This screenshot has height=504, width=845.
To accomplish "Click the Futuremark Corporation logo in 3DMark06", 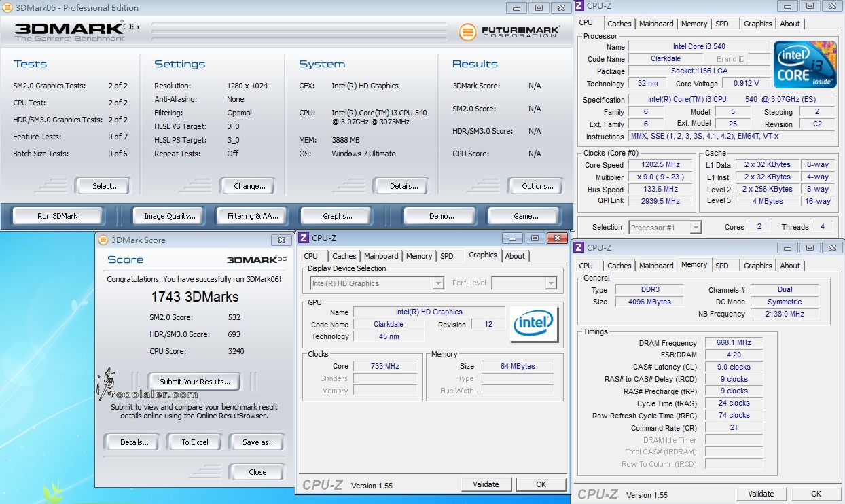I will (x=509, y=32).
